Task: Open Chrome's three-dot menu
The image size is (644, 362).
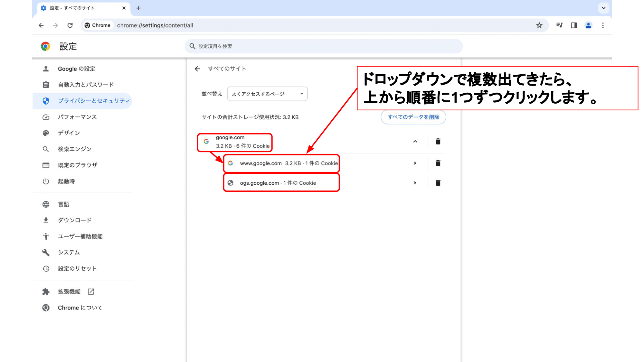Action: pyautogui.click(x=603, y=25)
